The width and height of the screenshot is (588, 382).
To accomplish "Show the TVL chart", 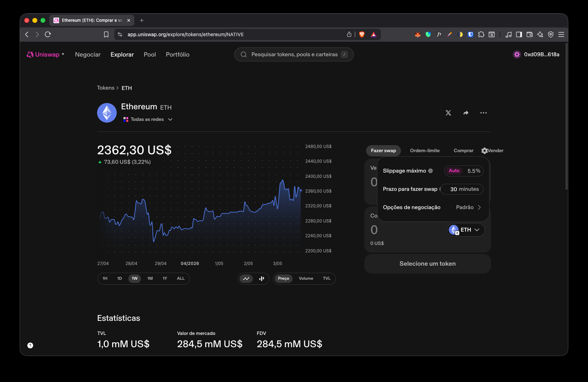I will (327, 279).
